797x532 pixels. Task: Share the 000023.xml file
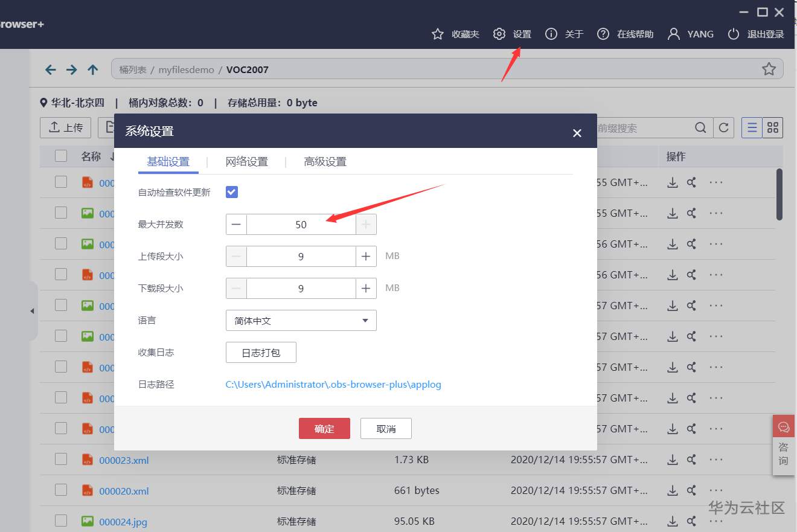pos(691,460)
